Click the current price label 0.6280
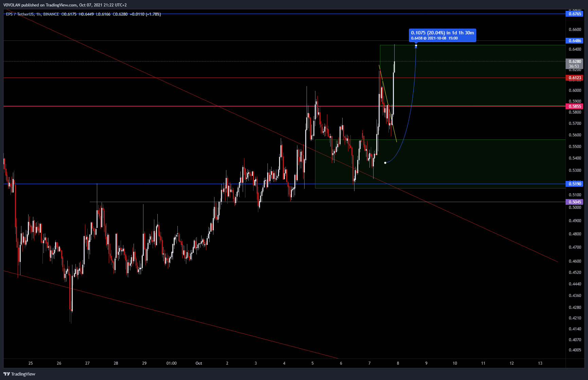 click(575, 62)
